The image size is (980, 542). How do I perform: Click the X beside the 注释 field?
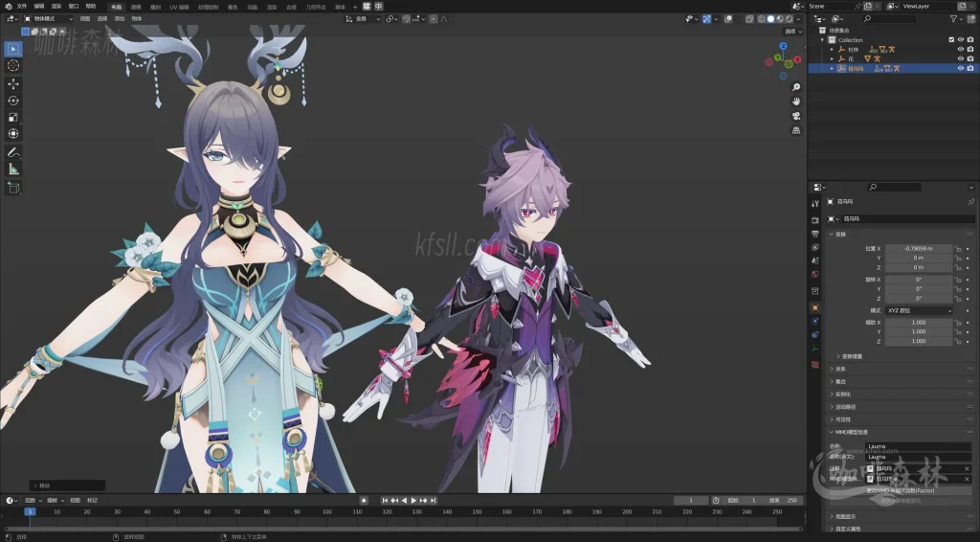click(967, 468)
